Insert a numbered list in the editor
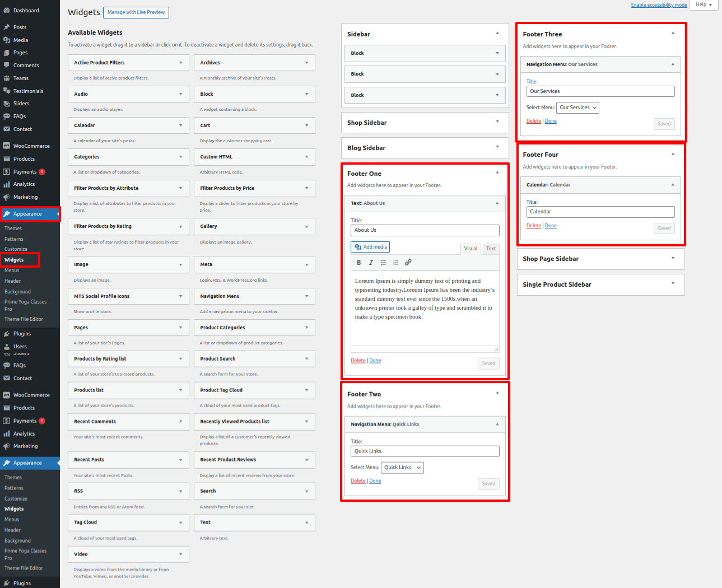722x588 pixels. [396, 263]
